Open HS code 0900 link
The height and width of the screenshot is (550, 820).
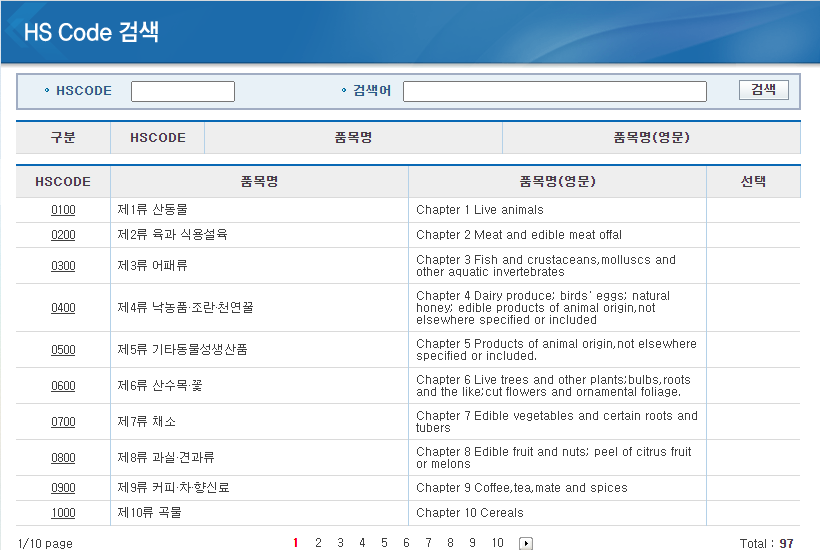click(x=63, y=488)
